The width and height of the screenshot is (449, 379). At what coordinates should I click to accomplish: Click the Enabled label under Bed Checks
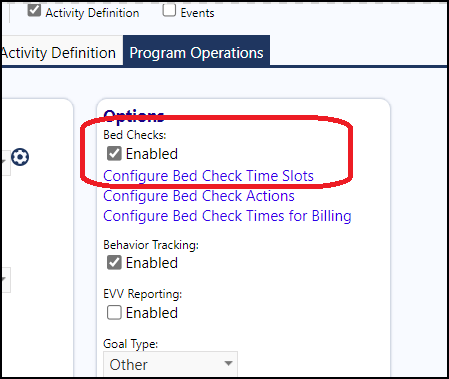click(152, 154)
